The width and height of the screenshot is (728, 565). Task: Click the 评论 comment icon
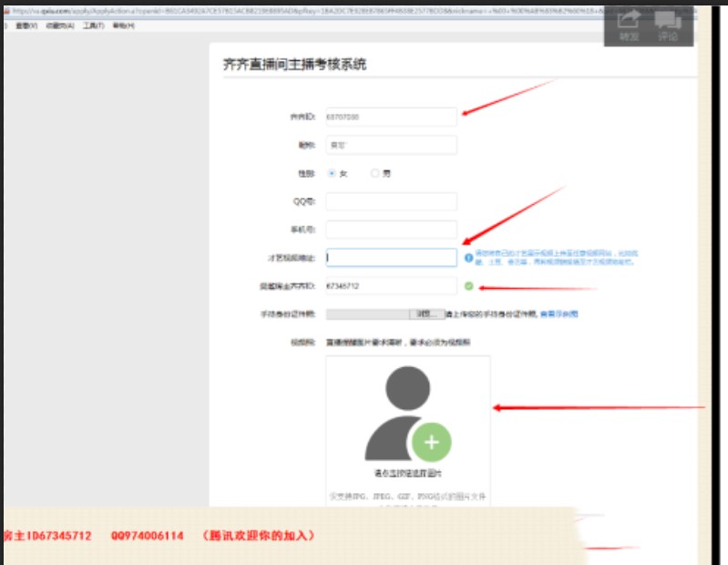[x=668, y=26]
